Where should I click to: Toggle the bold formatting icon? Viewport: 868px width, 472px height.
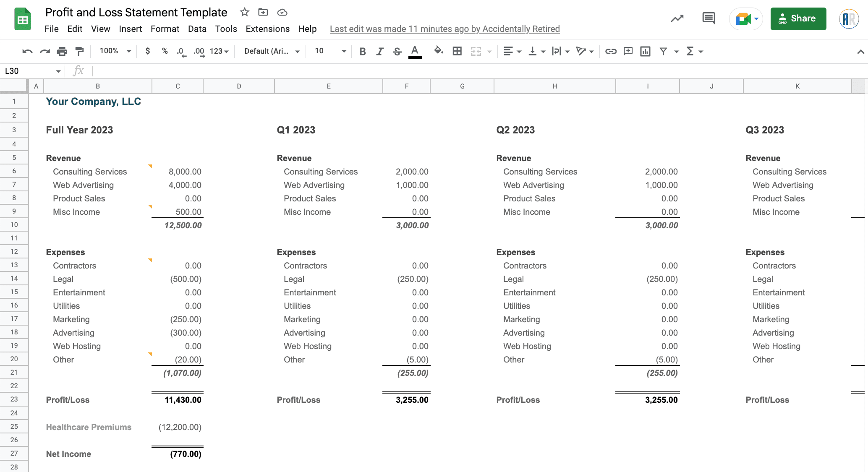coord(361,52)
